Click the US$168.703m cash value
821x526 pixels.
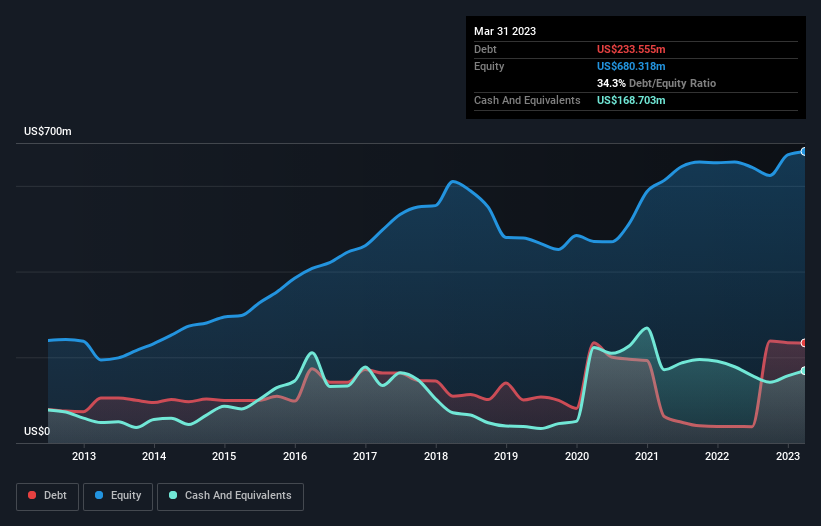[631, 100]
